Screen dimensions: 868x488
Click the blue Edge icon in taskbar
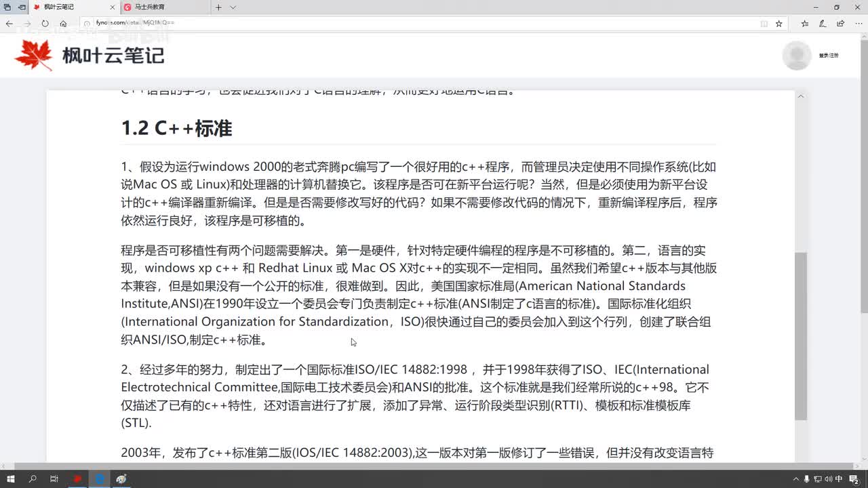pyautogui.click(x=99, y=479)
